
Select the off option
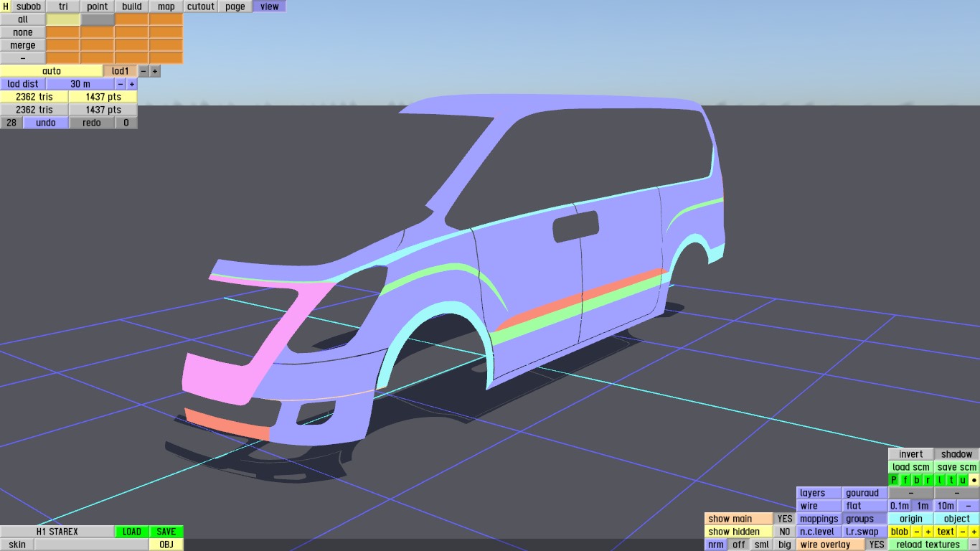pos(739,545)
